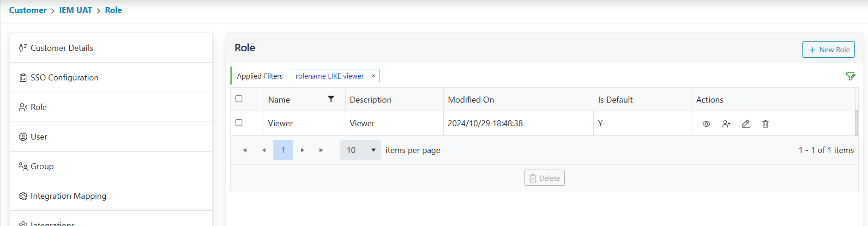Check the Viewer row checkbox
Image resolution: width=868 pixels, height=226 pixels.
pos(239,122)
